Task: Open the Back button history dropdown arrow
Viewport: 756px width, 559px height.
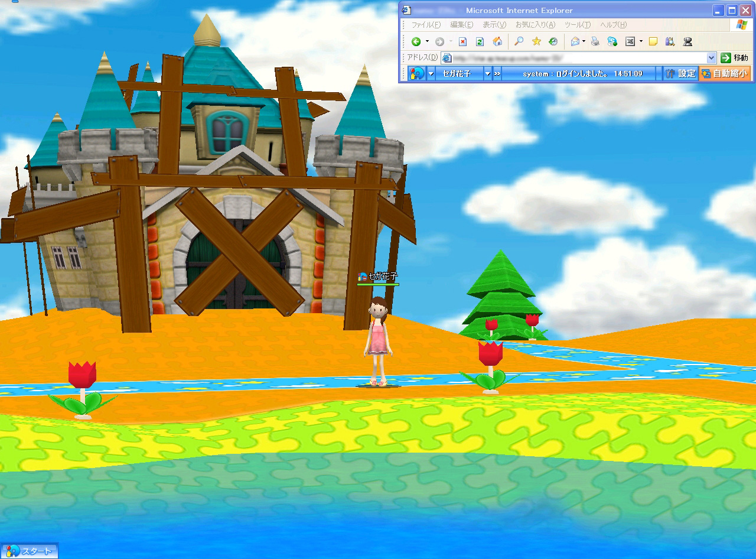Action: point(427,41)
